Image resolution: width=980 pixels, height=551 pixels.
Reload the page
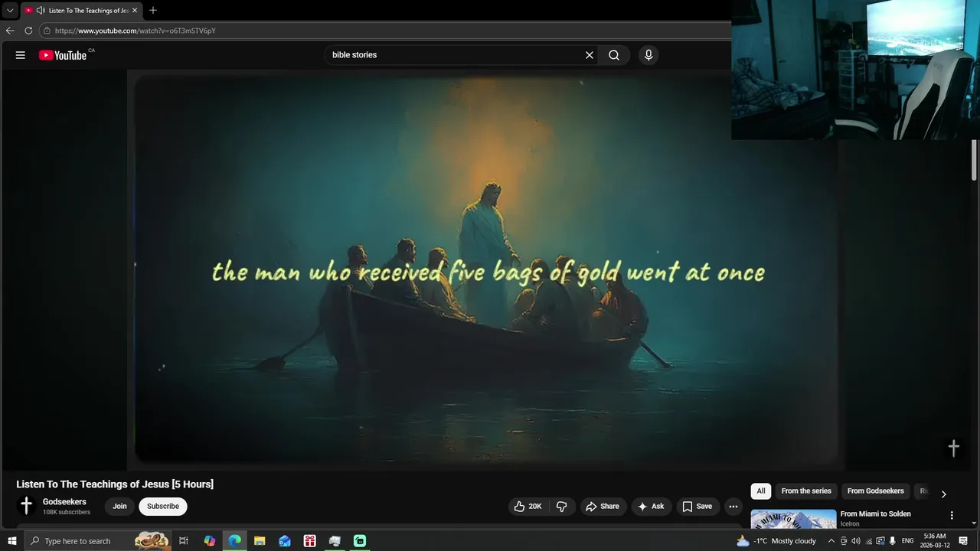[x=28, y=31]
